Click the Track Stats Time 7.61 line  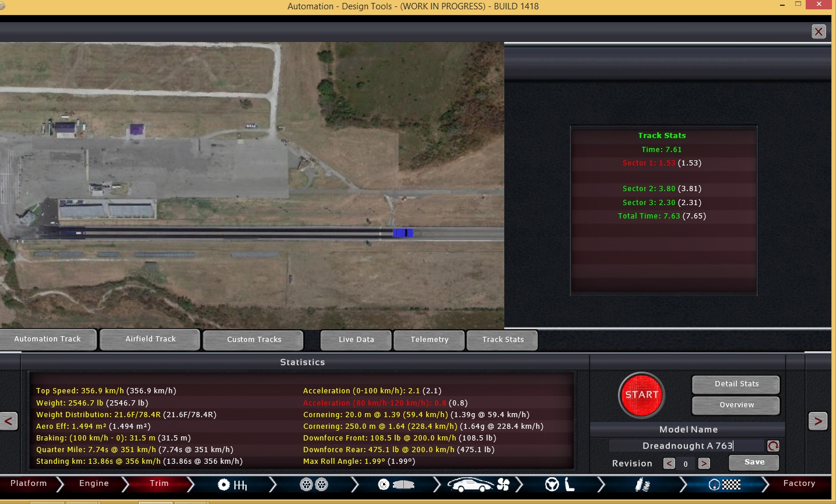point(662,150)
